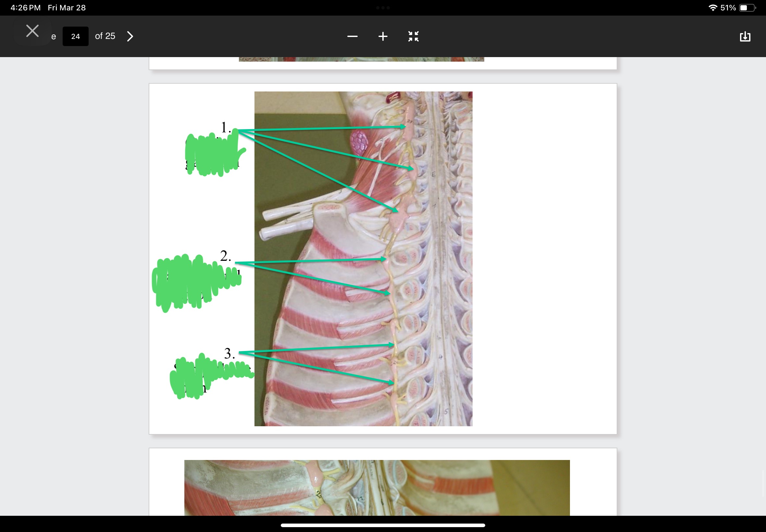This screenshot has height=532, width=766.
Task: Open the three-dot multitasking menu
Action: (383, 8)
